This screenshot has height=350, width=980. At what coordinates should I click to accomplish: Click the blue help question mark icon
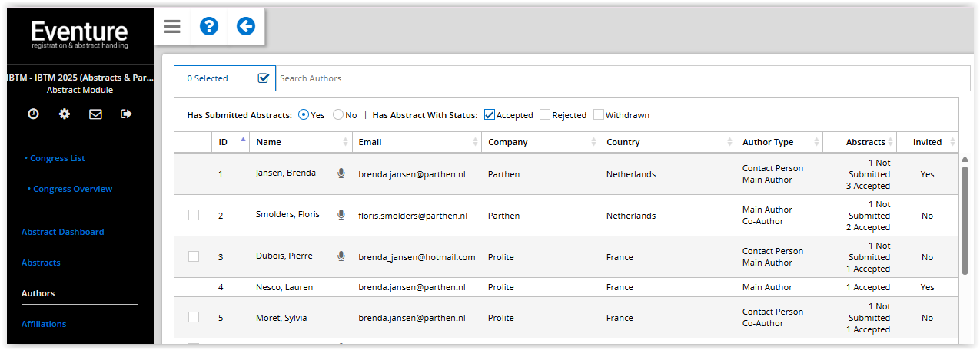coord(209,27)
